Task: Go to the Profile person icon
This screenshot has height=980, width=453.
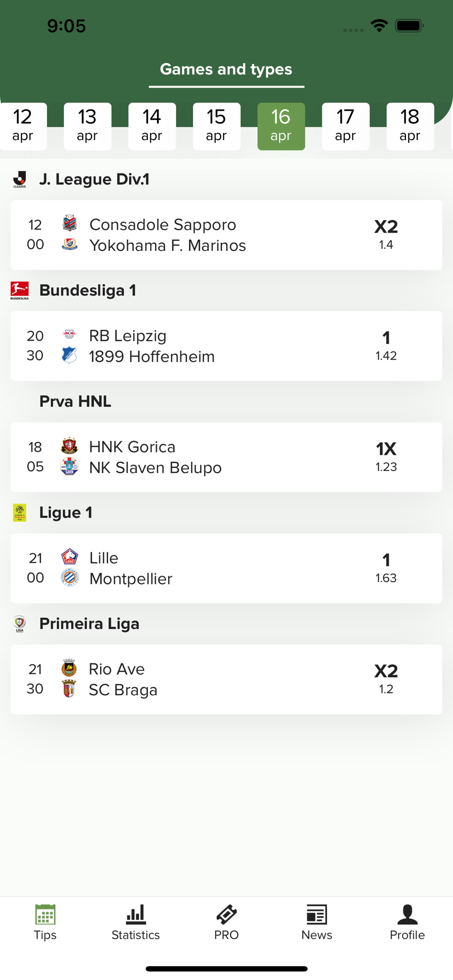Action: [x=407, y=914]
